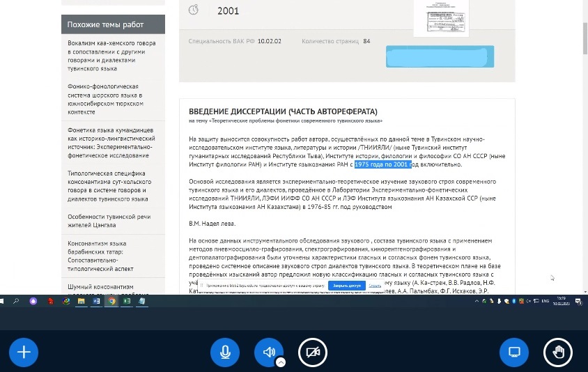Click the large light-blue button under the thumbnail
The height and width of the screenshot is (372, 588).
(440, 56)
